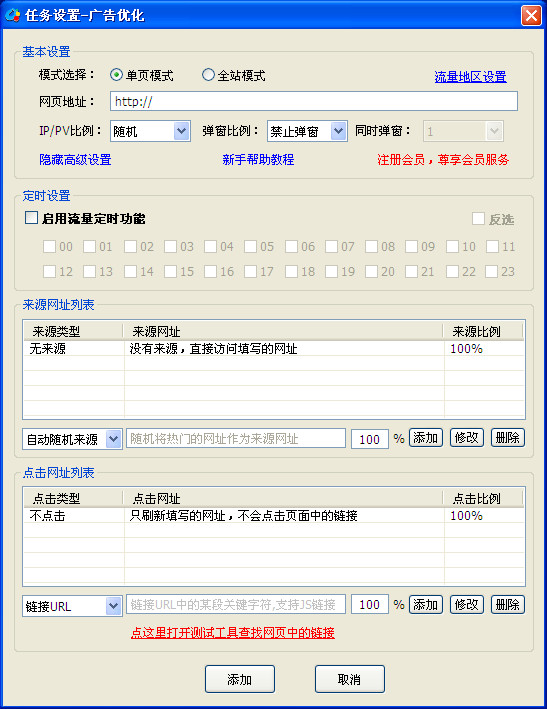Expand the IP/PV比例 dropdown
The image size is (547, 709).
[x=181, y=131]
